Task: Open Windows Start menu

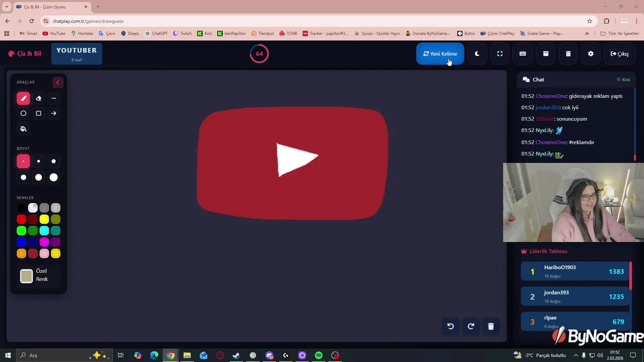Action: tap(8, 355)
